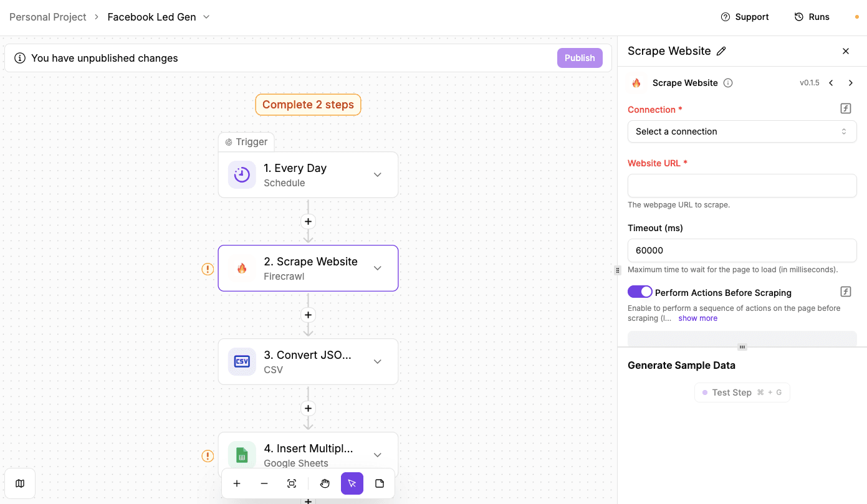Open the Select a connection dropdown
The width and height of the screenshot is (867, 504).
[x=742, y=131]
